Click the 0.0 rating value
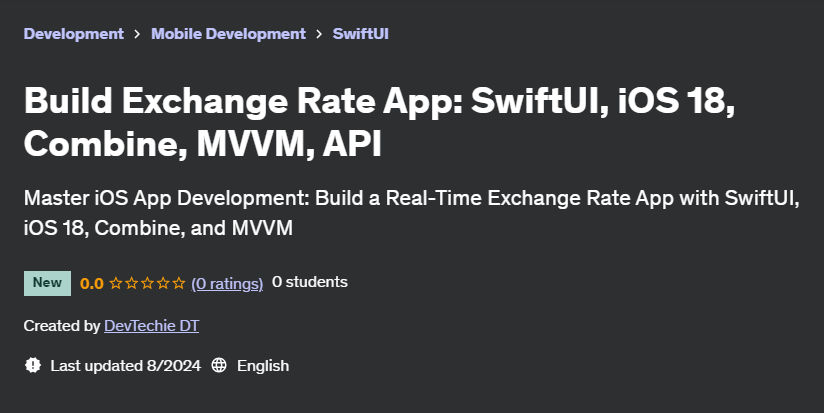Image resolution: width=824 pixels, height=413 pixels. click(91, 284)
